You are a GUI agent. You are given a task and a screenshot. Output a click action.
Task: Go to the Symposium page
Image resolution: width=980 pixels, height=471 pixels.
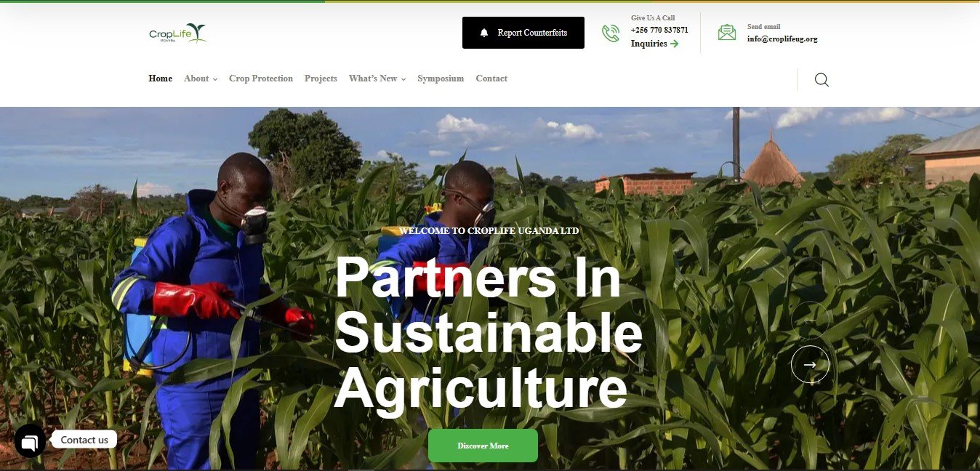tap(441, 78)
